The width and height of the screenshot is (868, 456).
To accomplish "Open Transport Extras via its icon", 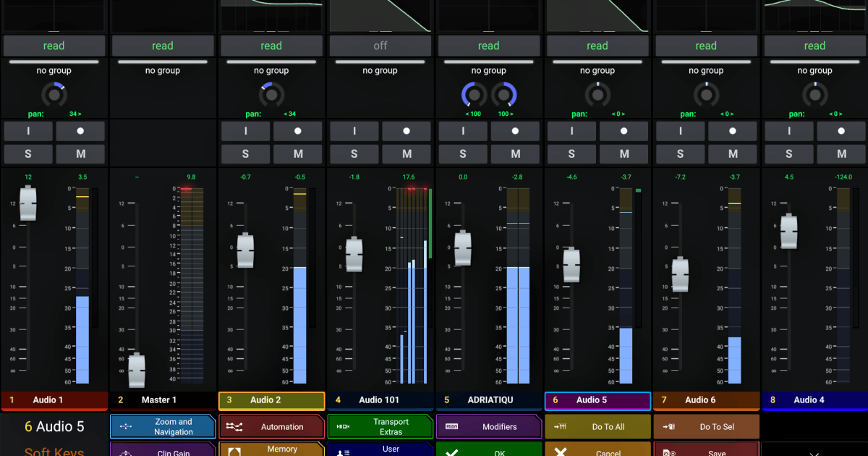I will [342, 426].
